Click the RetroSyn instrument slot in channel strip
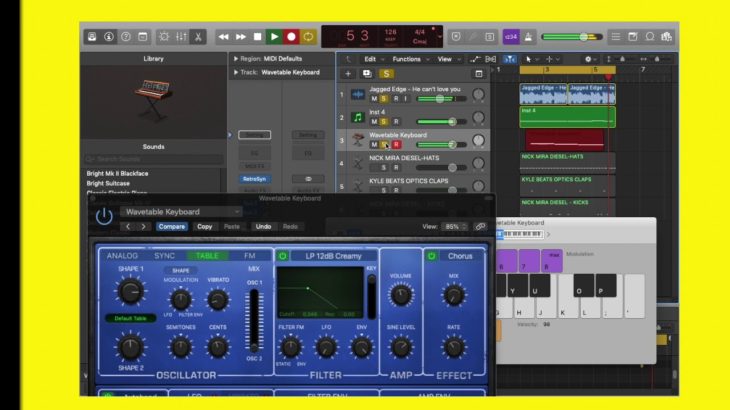 (x=254, y=179)
